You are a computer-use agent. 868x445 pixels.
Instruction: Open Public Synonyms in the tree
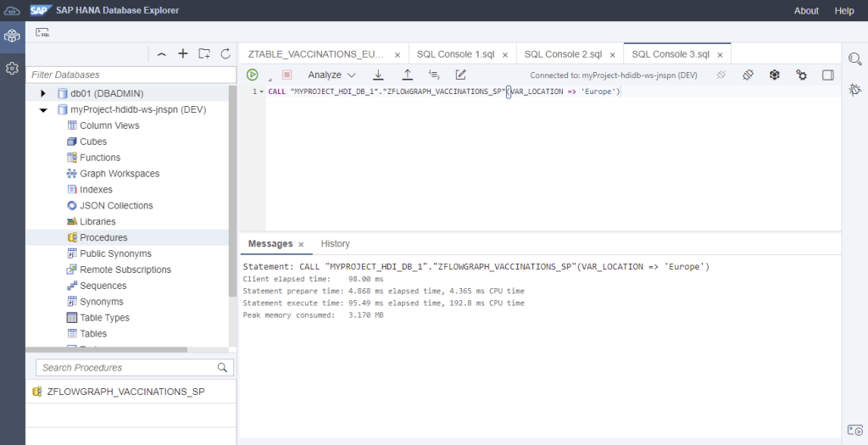[x=115, y=253]
